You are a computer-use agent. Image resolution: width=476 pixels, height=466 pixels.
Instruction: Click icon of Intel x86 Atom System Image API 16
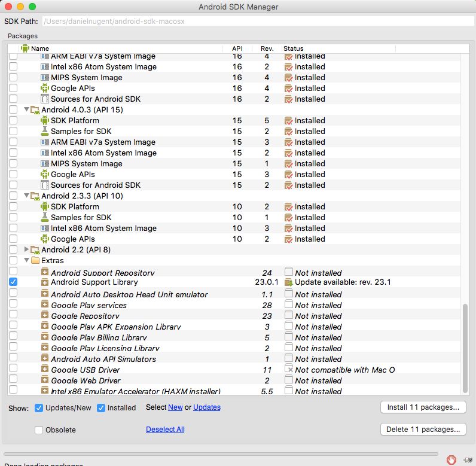tap(45, 67)
